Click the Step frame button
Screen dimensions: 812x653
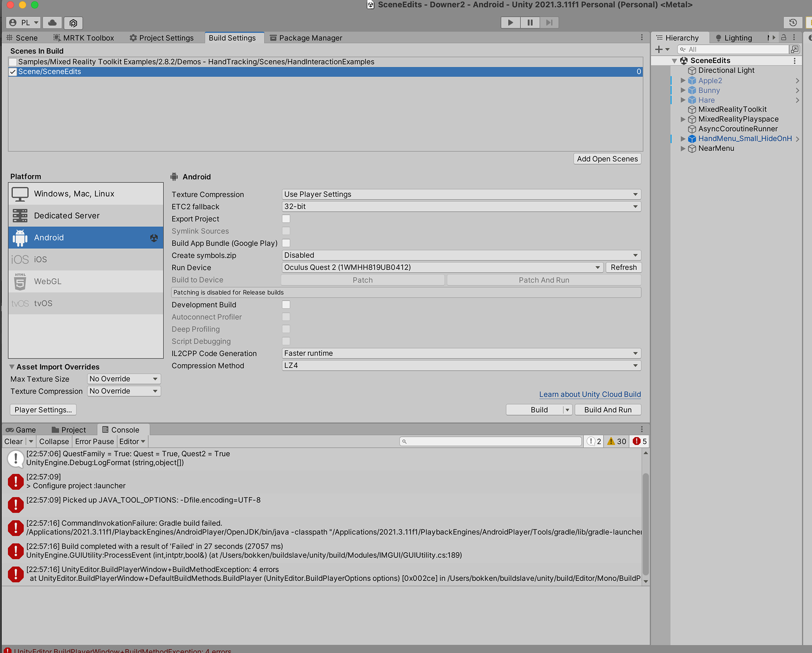[x=549, y=22]
